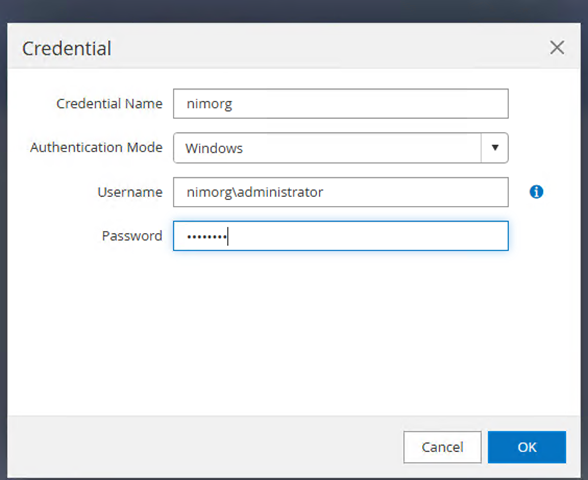Click the Password label text
588x480 pixels.
click(x=132, y=236)
